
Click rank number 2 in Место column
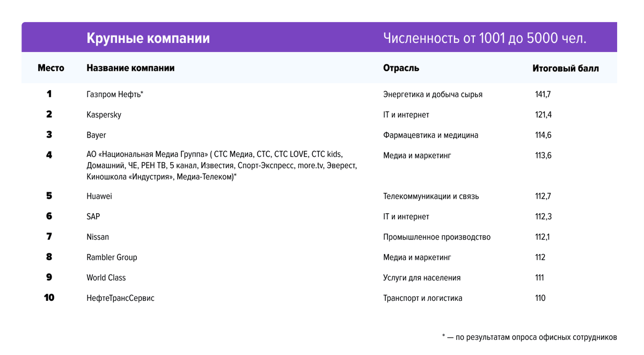coord(49,114)
